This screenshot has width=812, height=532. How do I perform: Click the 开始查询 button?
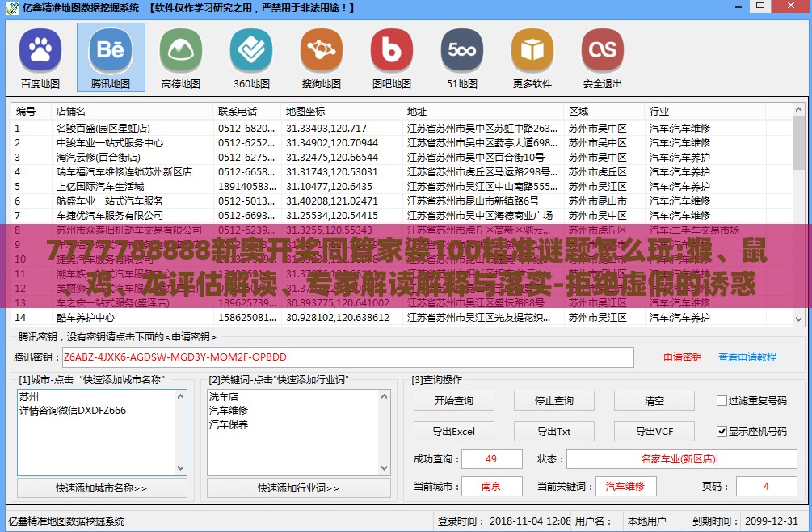(453, 400)
